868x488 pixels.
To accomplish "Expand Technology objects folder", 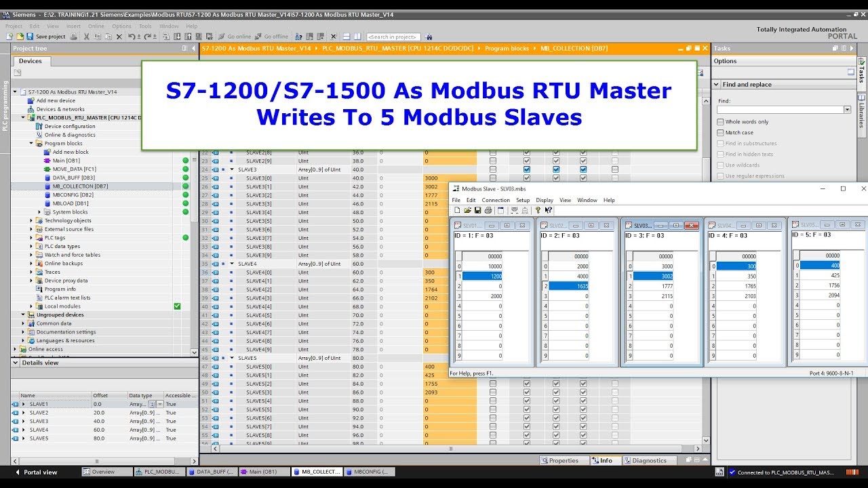I will click(31, 220).
